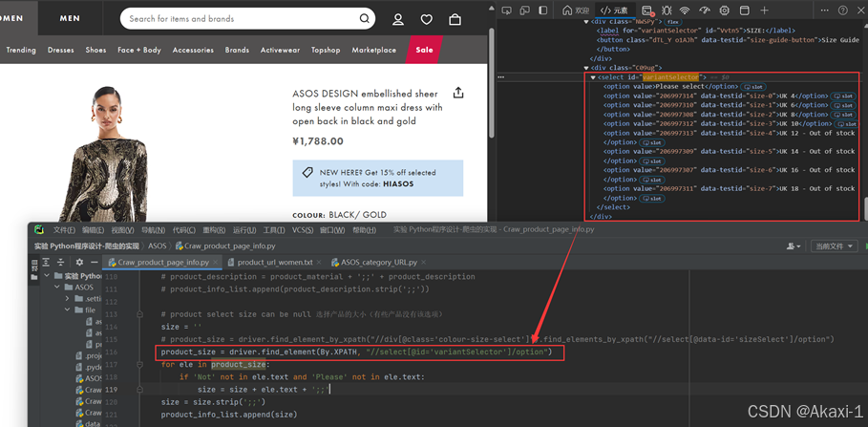Open Topshop navigation link
The height and width of the screenshot is (427, 868).
click(x=326, y=50)
